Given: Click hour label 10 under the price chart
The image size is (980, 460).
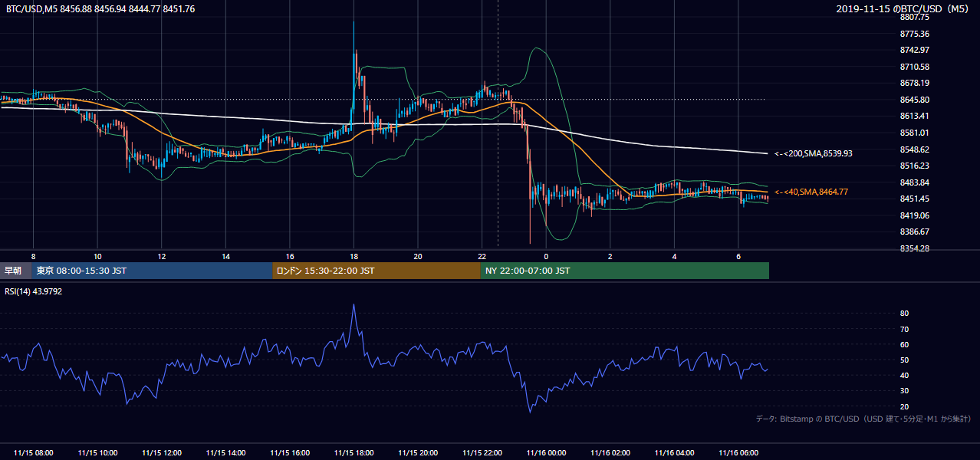Looking at the screenshot, I should tap(97, 256).
